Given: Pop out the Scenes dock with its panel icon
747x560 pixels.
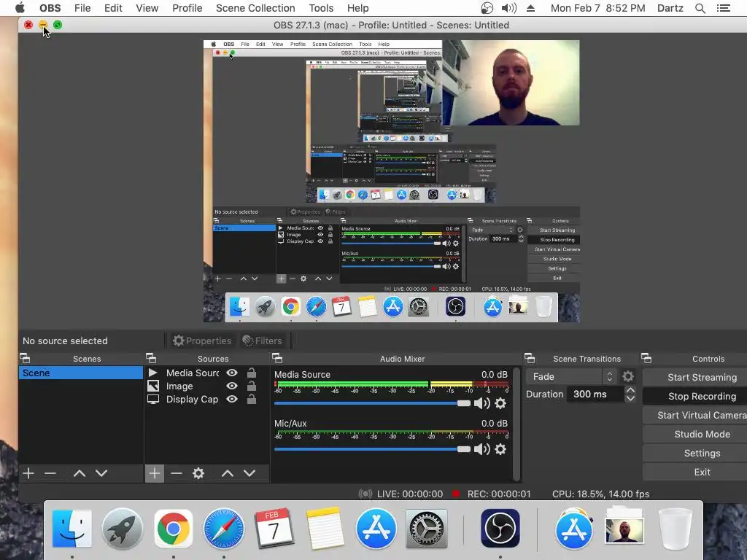Looking at the screenshot, I should 25,358.
